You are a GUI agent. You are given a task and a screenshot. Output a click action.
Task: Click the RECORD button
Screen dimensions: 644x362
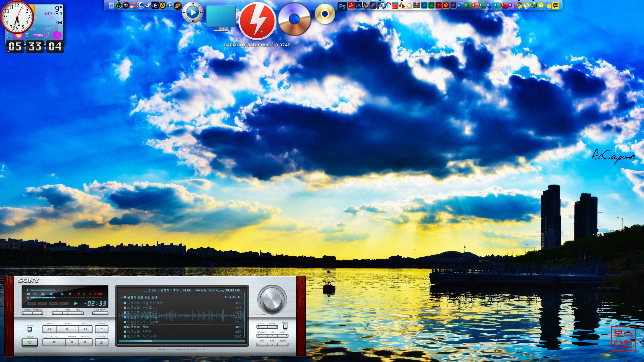point(86,342)
